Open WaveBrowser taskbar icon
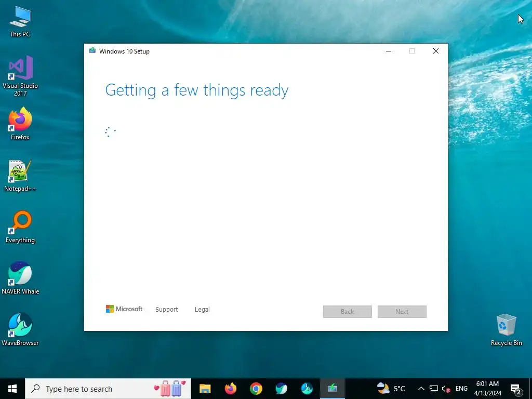This screenshot has width=532, height=399. 307,389
